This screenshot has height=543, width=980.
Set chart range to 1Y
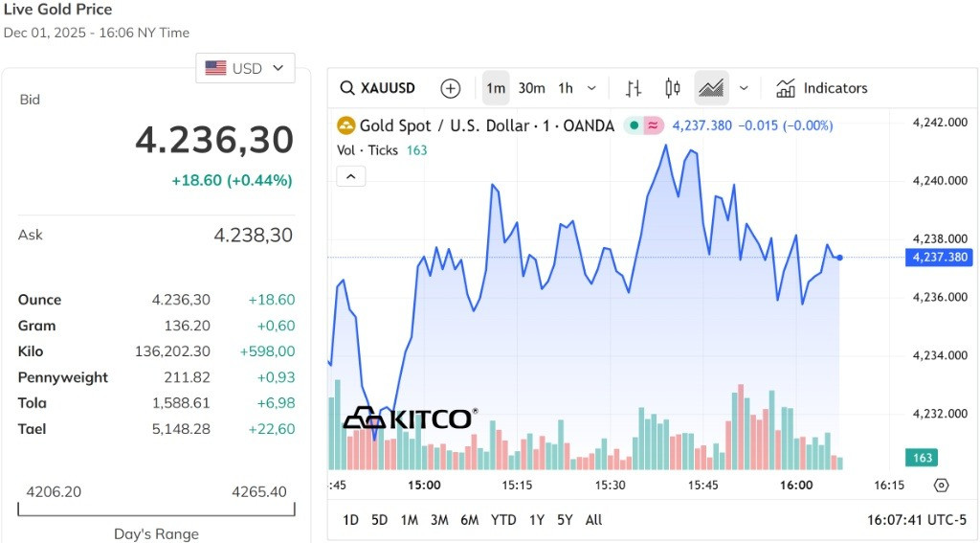(537, 520)
